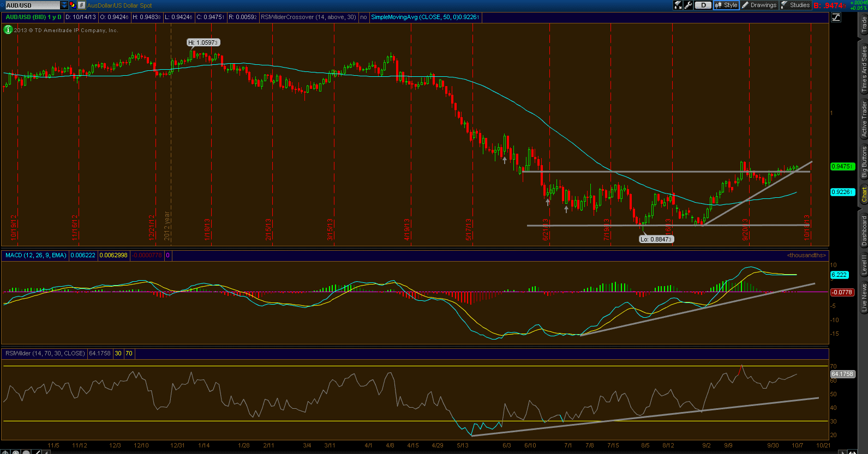This screenshot has width=868, height=454.
Task: Toggle the daily 'D' timeframe button
Action: tap(703, 5)
